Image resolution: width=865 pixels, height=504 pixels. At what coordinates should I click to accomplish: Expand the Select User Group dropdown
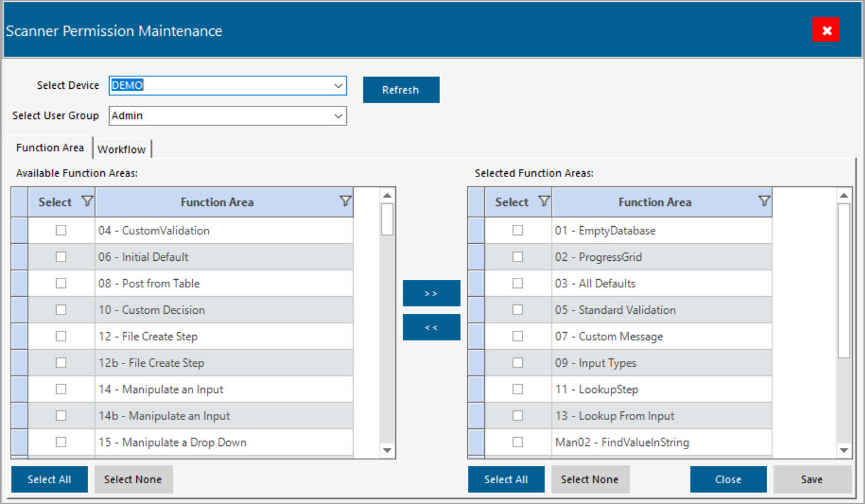[339, 116]
